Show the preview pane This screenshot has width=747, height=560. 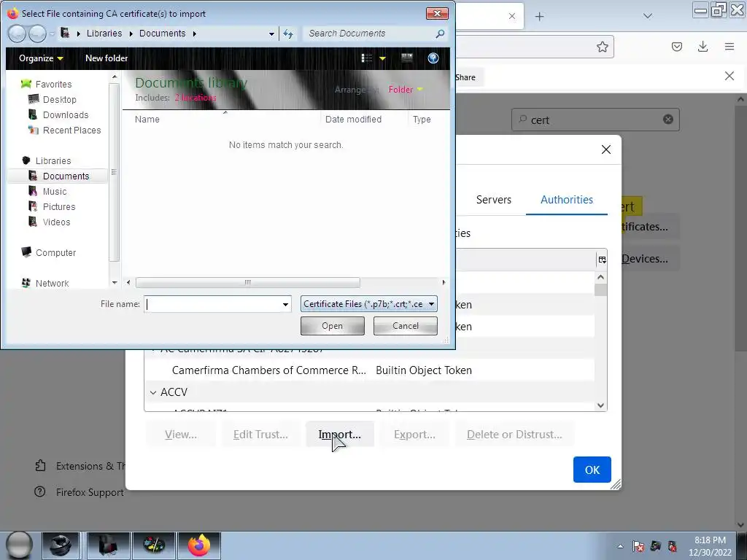coord(407,58)
